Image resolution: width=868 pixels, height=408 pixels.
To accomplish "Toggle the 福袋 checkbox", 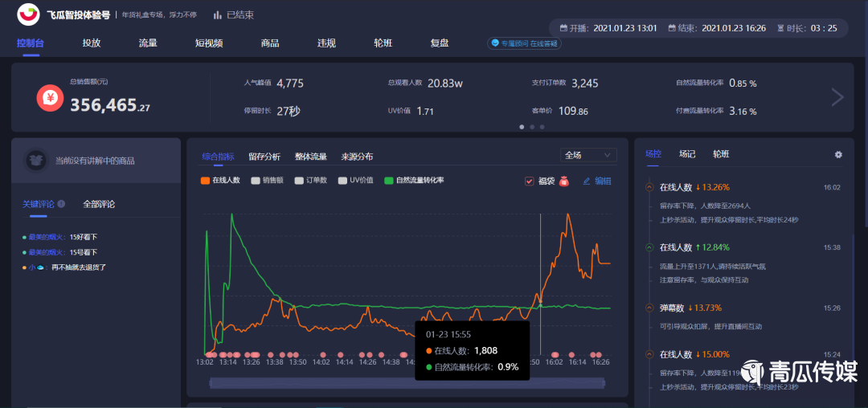I will [529, 181].
